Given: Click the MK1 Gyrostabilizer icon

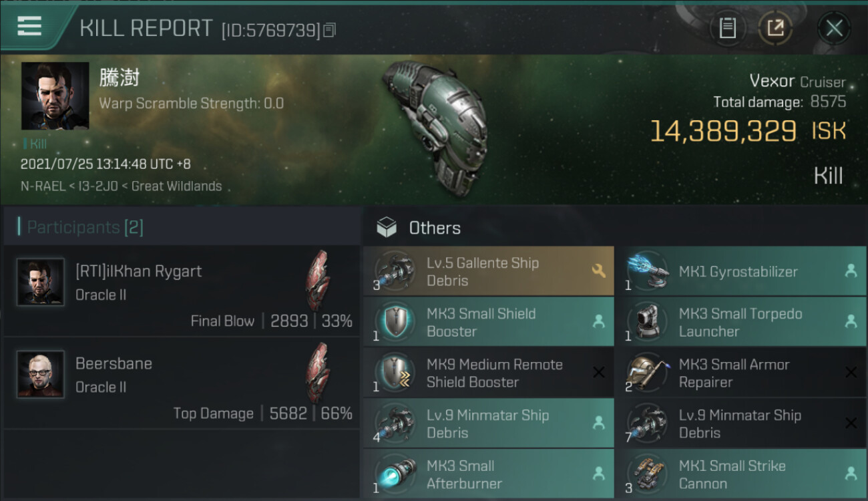Looking at the screenshot, I should tap(647, 271).
